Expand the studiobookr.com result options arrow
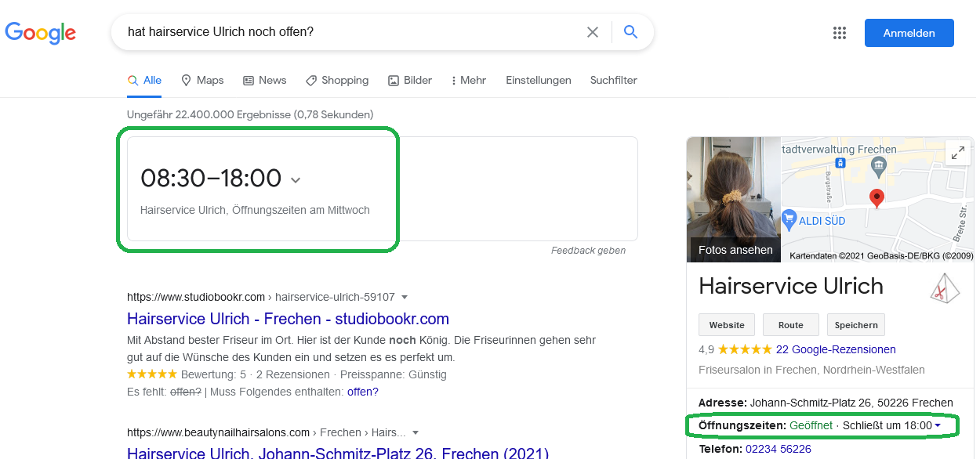Image resolution: width=980 pixels, height=459 pixels. click(405, 297)
